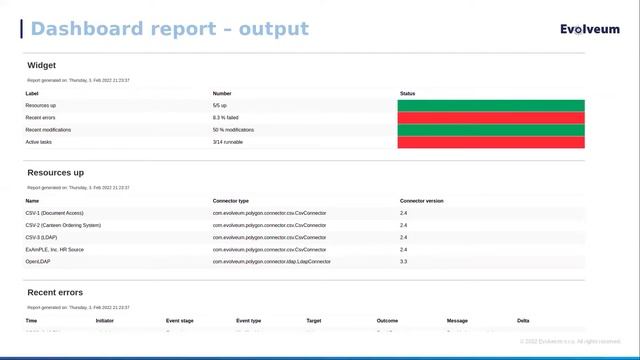Click the "50 % modifications" value
This screenshot has height=360, width=640.
pos(233,130)
